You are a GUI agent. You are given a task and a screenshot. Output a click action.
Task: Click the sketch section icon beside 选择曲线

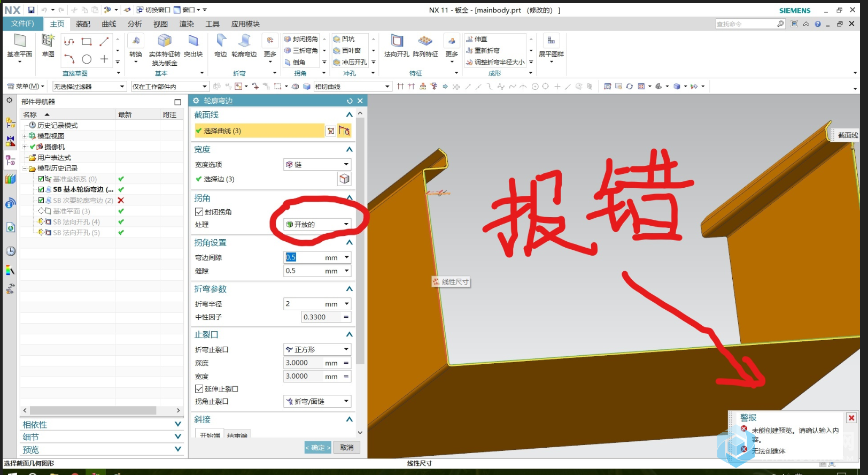pyautogui.click(x=331, y=131)
